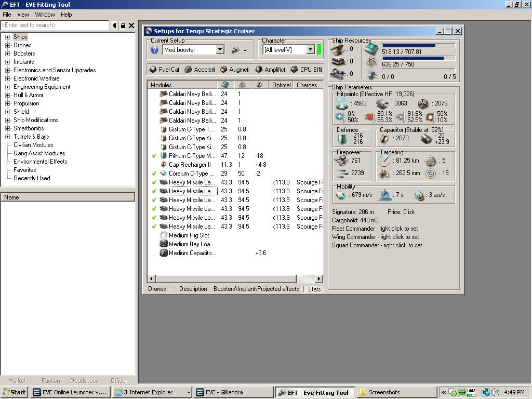Click the turret hardpoints icon in Ship Resources
Screen dimensions: 532x399
[339, 49]
